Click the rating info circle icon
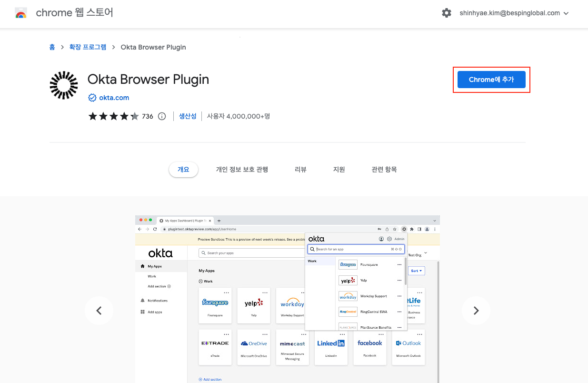The image size is (588, 383). click(162, 116)
